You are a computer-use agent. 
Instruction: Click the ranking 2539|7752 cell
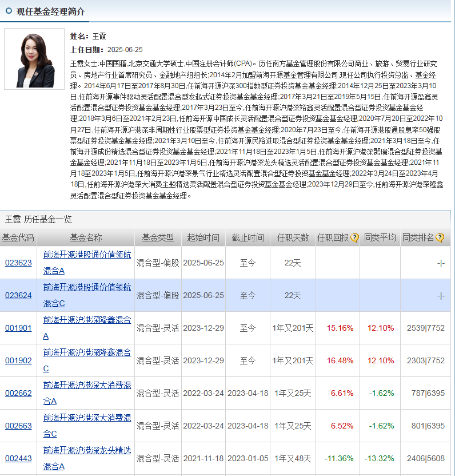click(x=426, y=328)
